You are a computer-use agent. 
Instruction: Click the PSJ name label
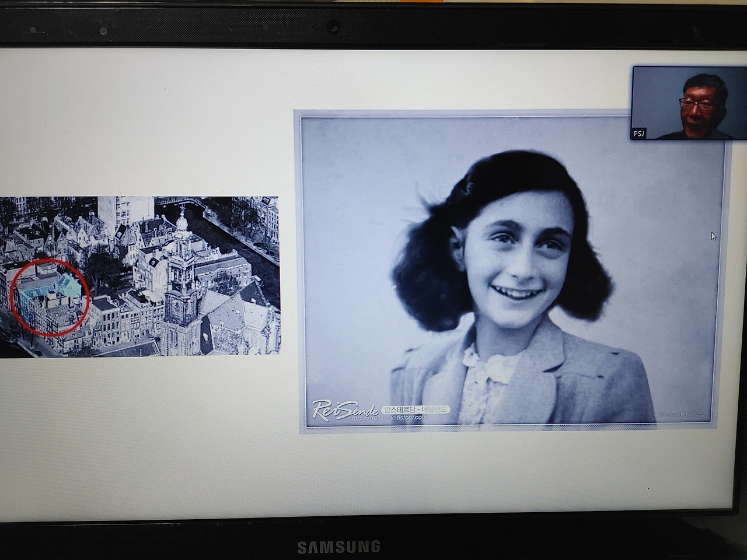click(639, 134)
